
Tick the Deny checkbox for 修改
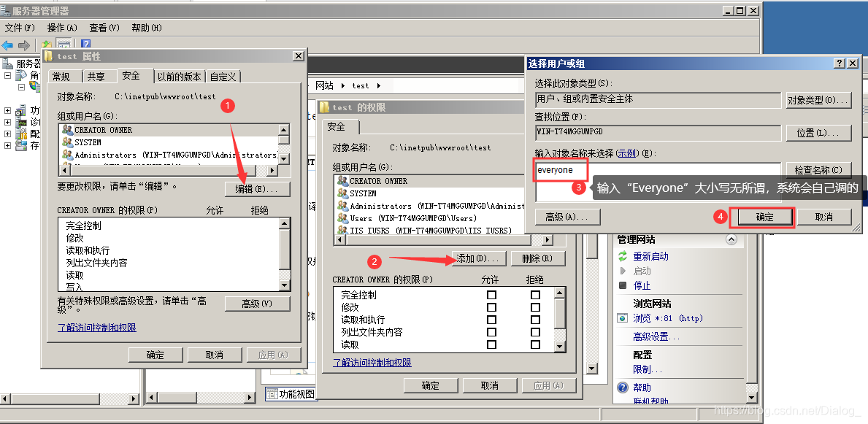click(535, 307)
